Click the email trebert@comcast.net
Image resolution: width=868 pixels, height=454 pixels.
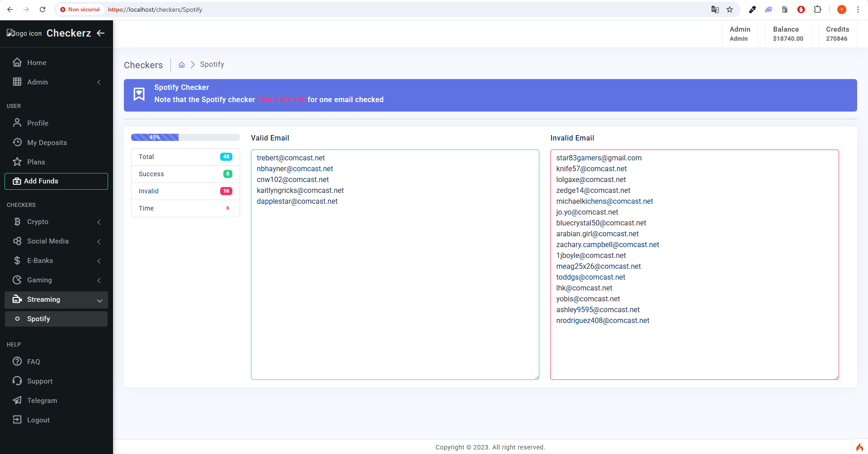coord(291,158)
